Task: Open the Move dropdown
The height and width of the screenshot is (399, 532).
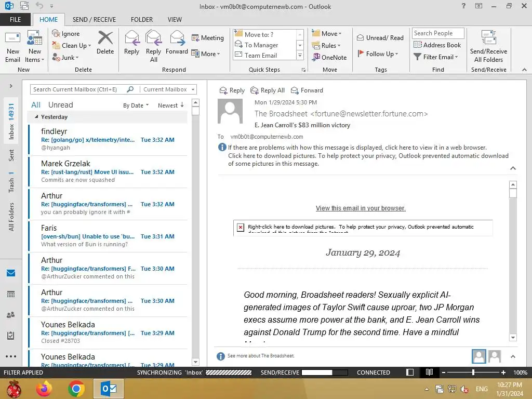Action: tap(327, 33)
